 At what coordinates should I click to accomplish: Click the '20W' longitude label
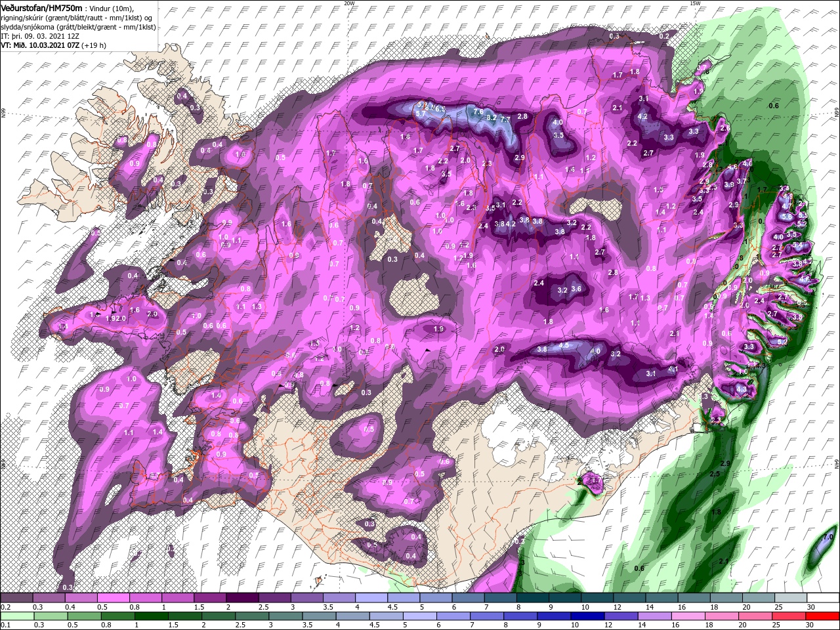click(x=349, y=3)
